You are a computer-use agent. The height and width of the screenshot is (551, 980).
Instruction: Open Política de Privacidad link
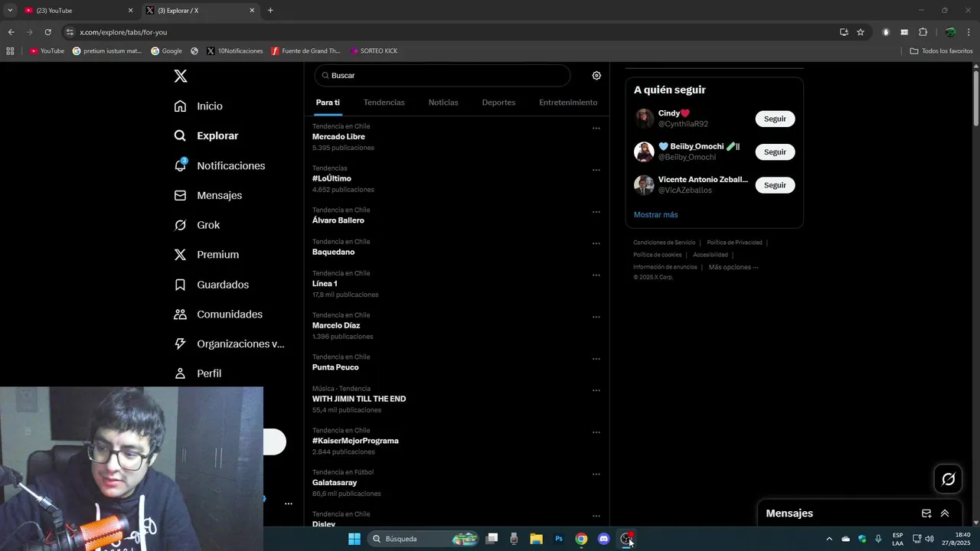734,243
